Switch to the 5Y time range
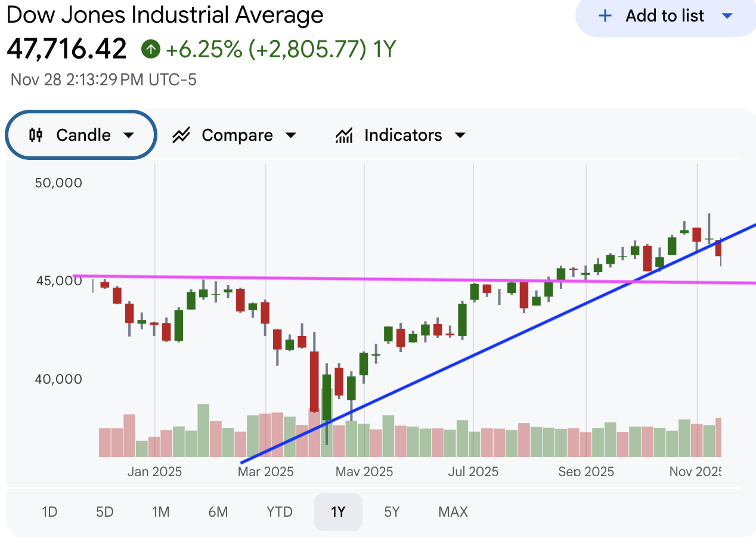The height and width of the screenshot is (537, 756). (x=392, y=512)
